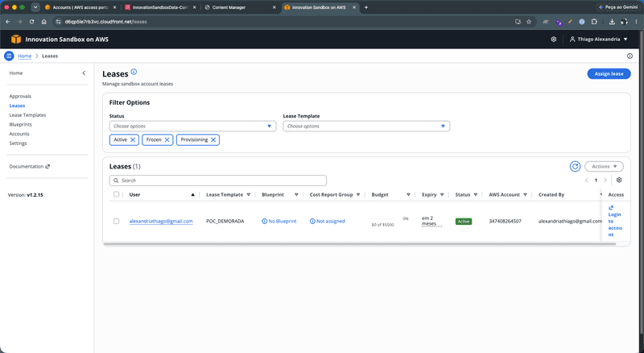This screenshot has height=353, width=644.
Task: Click the Login to account link
Action: (x=614, y=222)
